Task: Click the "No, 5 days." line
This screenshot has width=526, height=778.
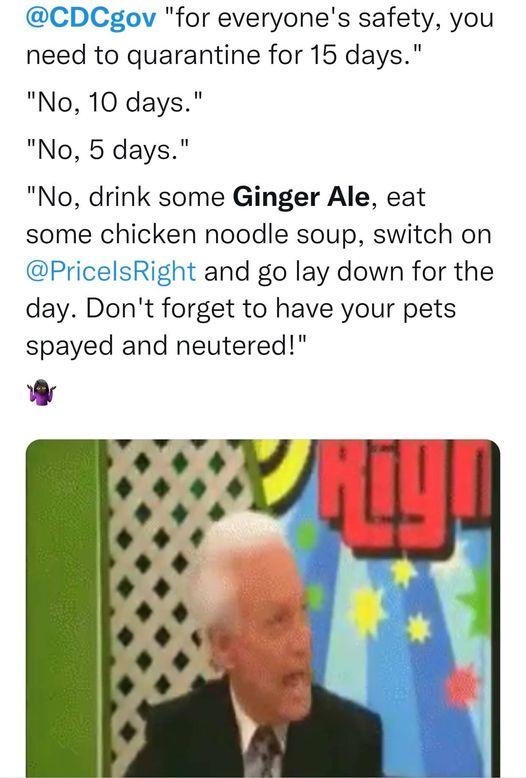Action: (108, 150)
